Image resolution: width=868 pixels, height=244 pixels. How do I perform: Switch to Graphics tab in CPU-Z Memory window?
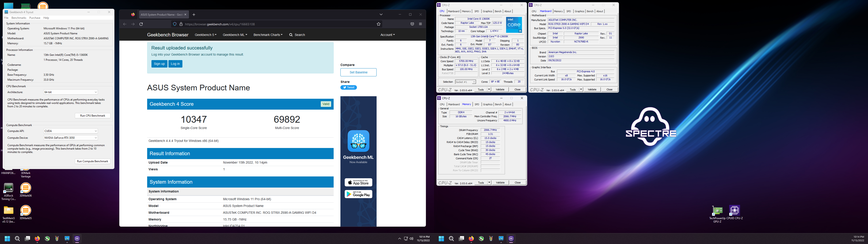point(488,104)
